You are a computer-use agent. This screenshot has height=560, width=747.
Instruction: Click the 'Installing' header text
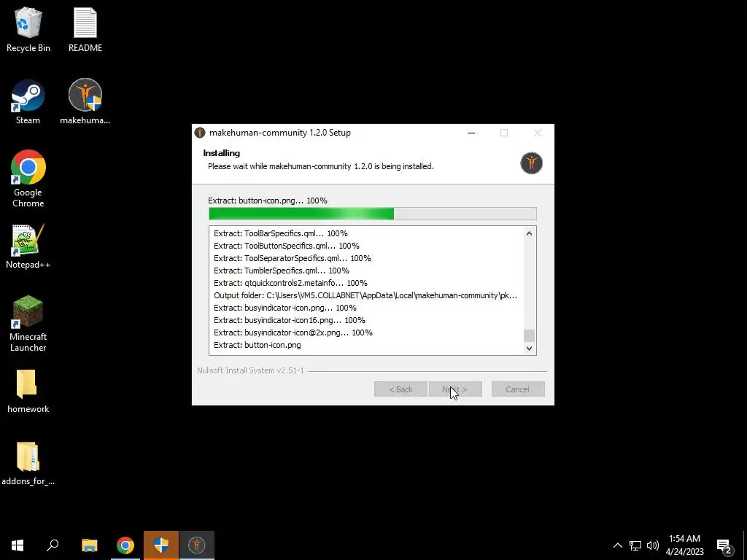click(222, 153)
